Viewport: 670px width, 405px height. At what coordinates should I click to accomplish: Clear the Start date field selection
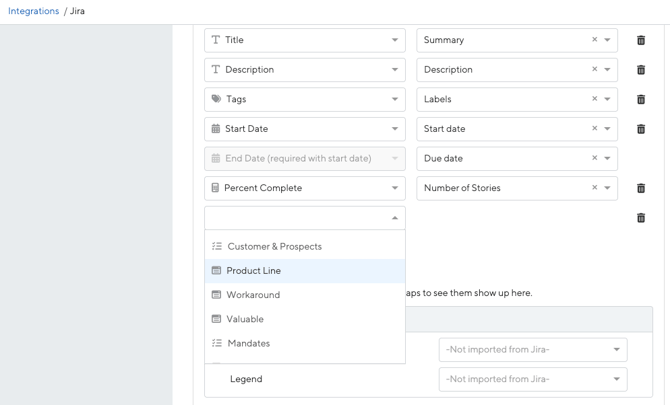click(594, 128)
